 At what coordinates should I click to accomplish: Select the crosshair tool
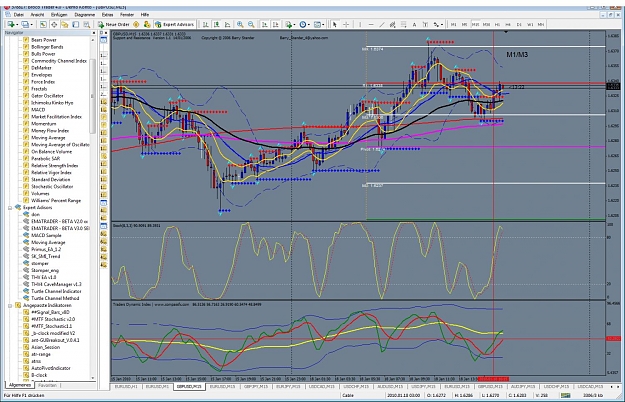pyautogui.click(x=346, y=24)
